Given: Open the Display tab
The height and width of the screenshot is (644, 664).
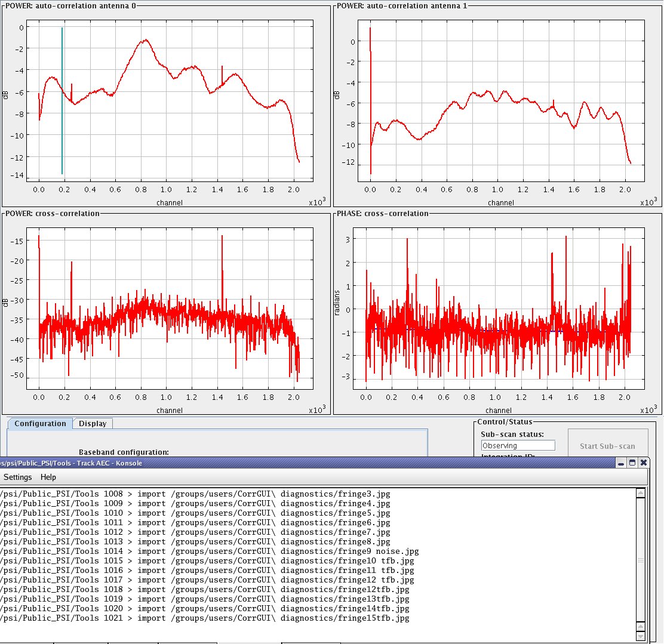Looking at the screenshot, I should 93,423.
